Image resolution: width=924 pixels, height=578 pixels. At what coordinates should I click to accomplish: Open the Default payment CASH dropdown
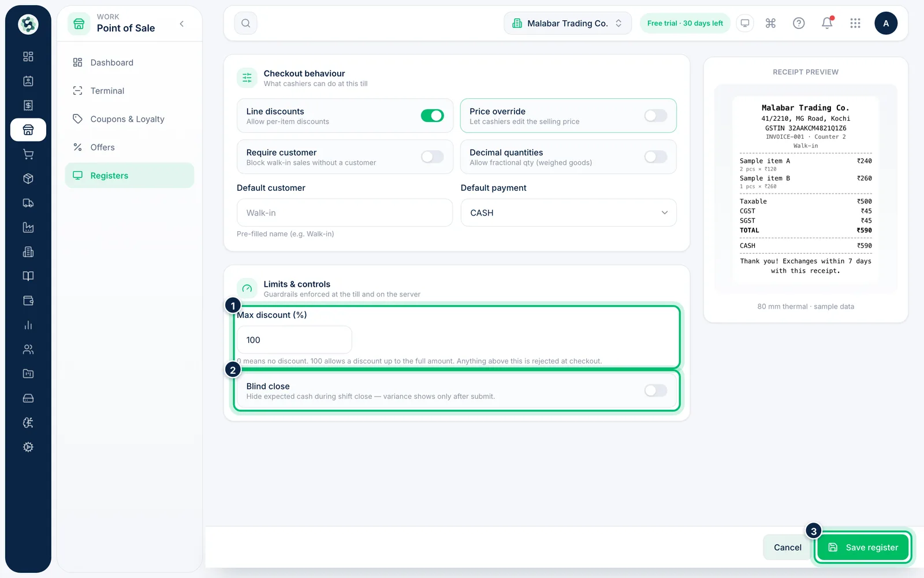568,213
